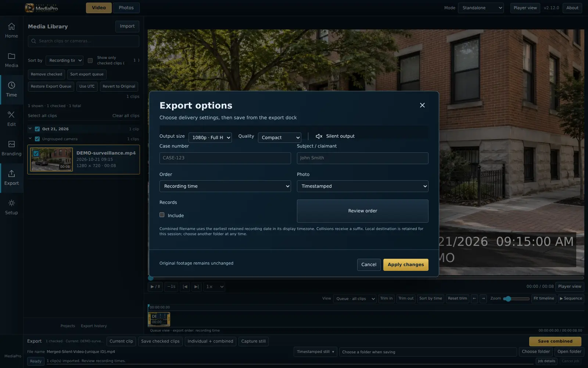Click the Review order button
The image size is (588, 368).
point(363,211)
